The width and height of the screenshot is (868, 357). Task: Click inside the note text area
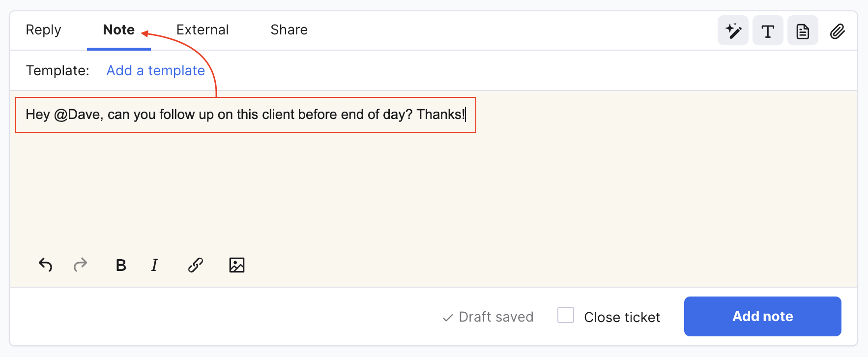coord(344,187)
